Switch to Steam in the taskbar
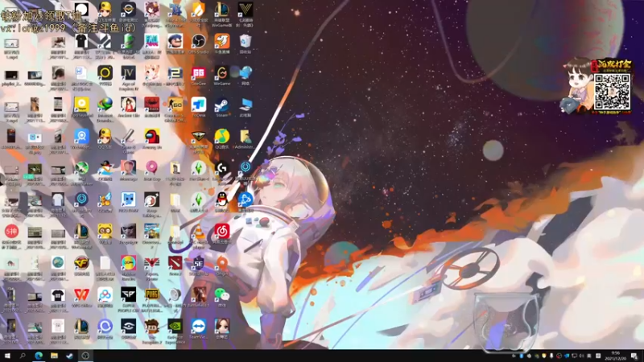Image resolution: width=644 pixels, height=362 pixels. click(69, 356)
